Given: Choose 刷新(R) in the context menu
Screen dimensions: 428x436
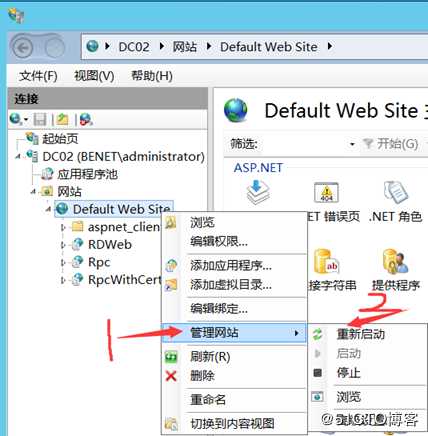Looking at the screenshot, I should pos(234,357).
